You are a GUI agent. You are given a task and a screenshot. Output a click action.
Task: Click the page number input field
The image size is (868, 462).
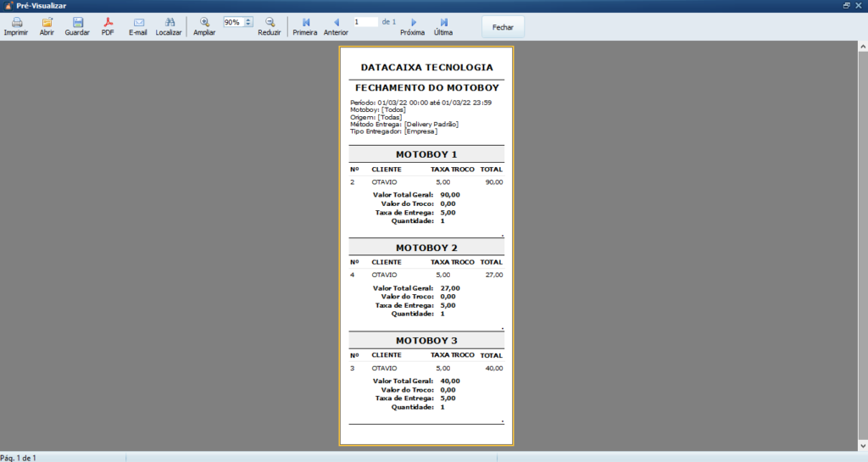pos(365,22)
